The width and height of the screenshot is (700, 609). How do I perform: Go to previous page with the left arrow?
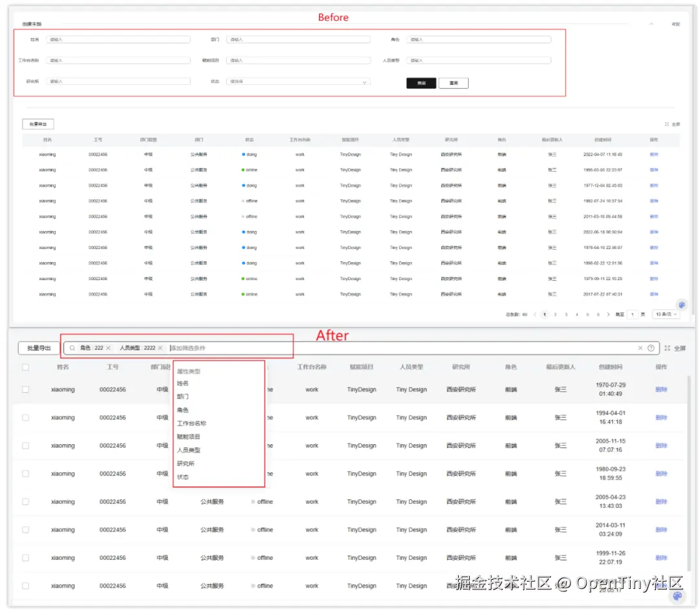point(534,315)
